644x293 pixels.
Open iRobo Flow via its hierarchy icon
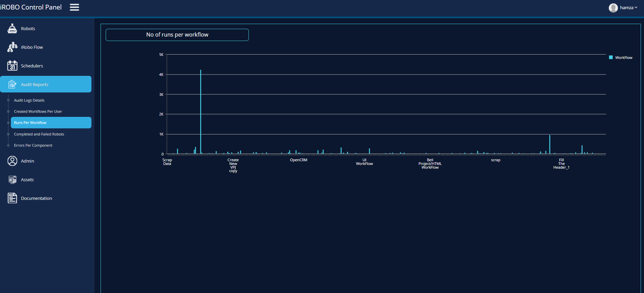[12, 47]
